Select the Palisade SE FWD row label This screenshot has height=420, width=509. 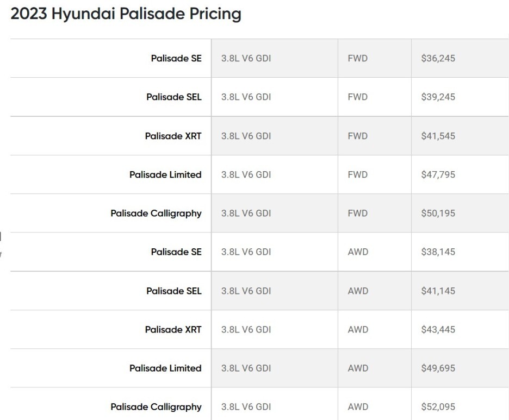coord(176,58)
